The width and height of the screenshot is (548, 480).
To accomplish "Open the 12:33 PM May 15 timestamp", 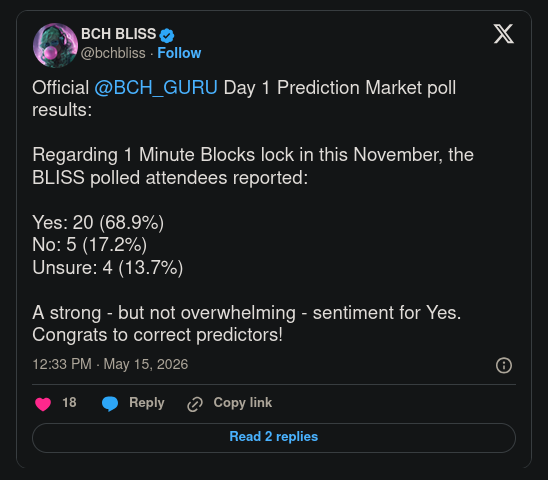I will (x=110, y=364).
